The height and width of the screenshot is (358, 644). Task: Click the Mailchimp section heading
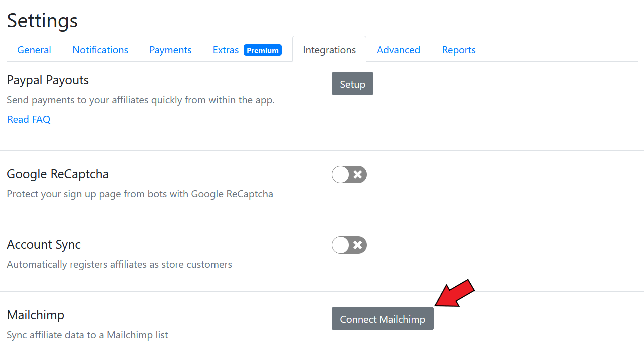click(x=36, y=315)
